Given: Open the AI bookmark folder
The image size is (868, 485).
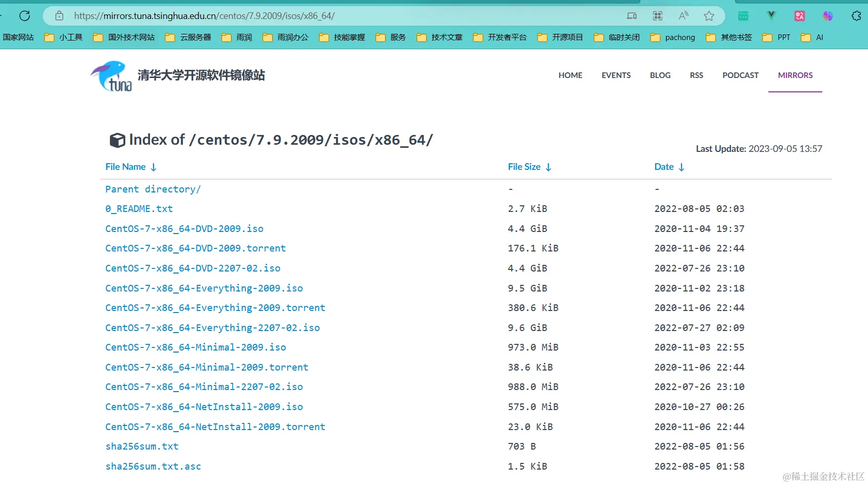Looking at the screenshot, I should 812,37.
